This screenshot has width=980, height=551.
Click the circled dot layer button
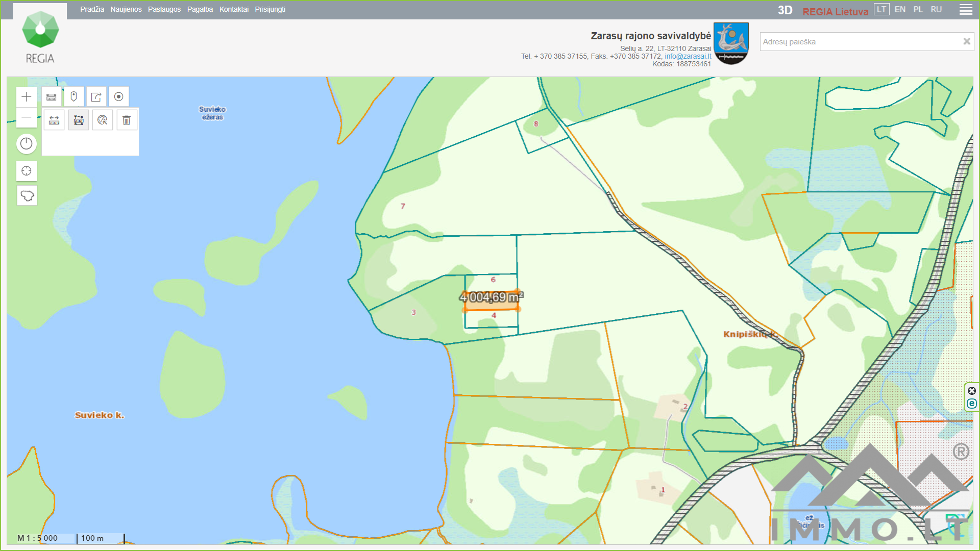click(x=119, y=97)
